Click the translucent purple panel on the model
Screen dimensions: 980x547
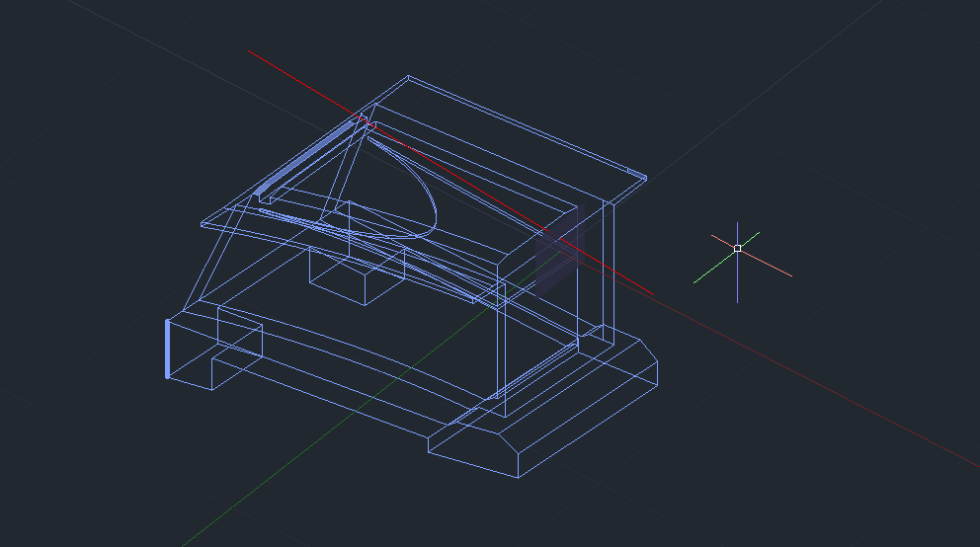point(560,251)
